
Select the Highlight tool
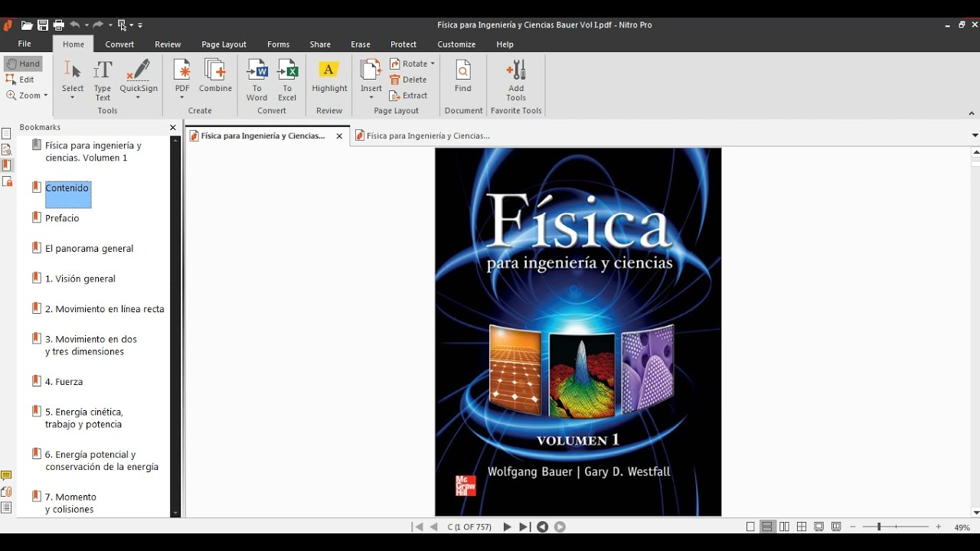(329, 76)
